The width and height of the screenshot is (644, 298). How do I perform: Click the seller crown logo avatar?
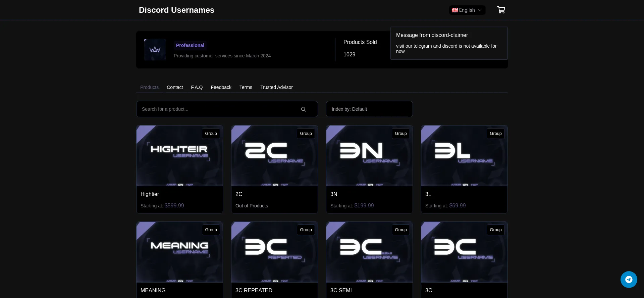pyautogui.click(x=155, y=50)
